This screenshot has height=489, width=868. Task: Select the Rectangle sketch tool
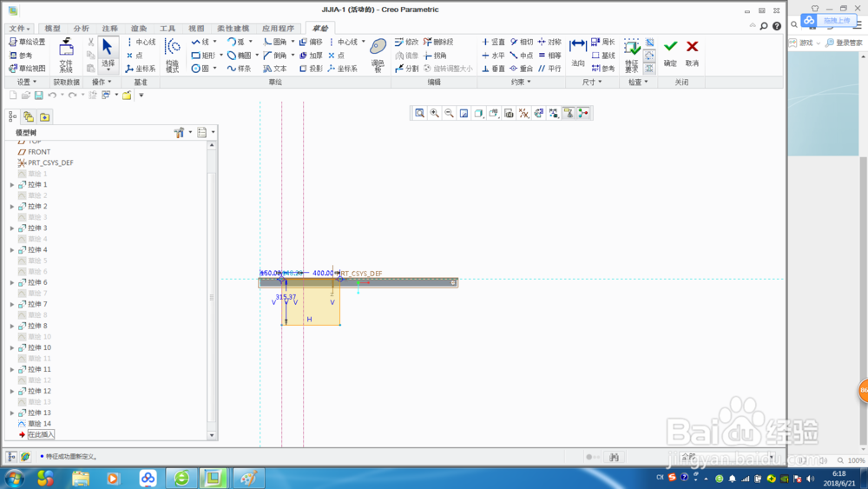tap(203, 56)
